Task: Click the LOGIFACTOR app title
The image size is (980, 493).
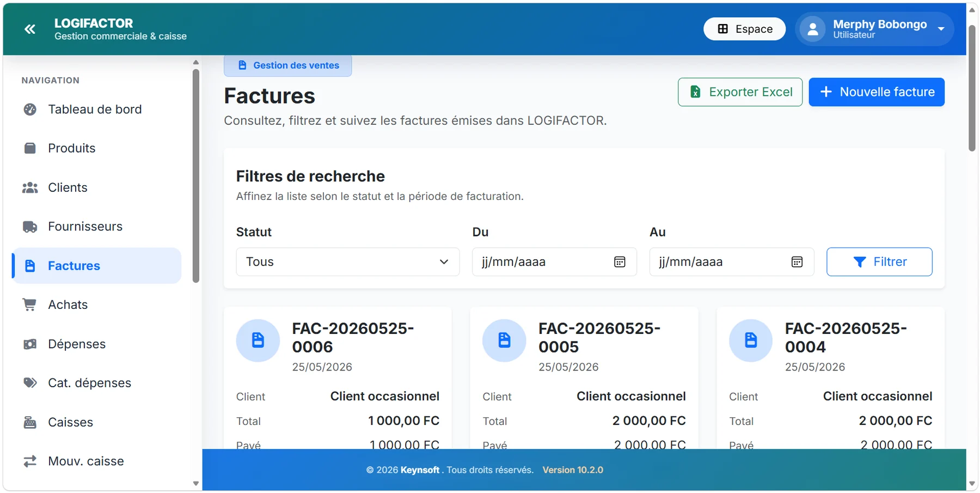Action: (94, 23)
